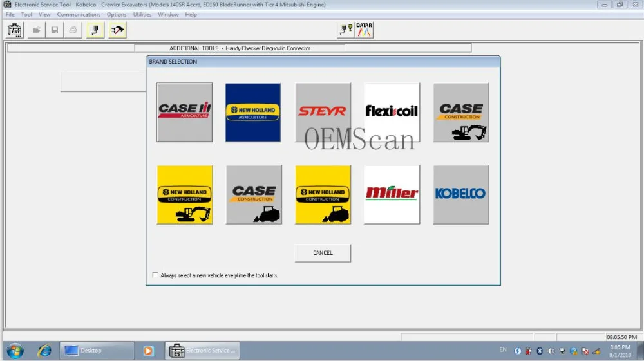Image resolution: width=644 pixels, height=361 pixels.
Task: Select New Holland Construction skid steer tile
Action: tap(323, 194)
